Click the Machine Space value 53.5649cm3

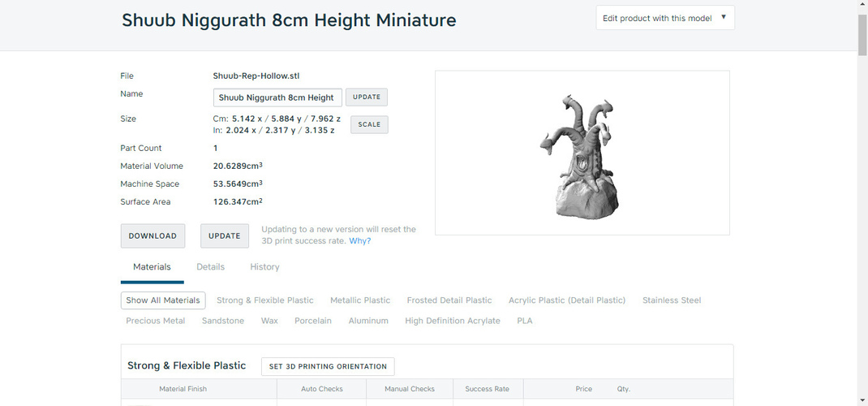[238, 184]
